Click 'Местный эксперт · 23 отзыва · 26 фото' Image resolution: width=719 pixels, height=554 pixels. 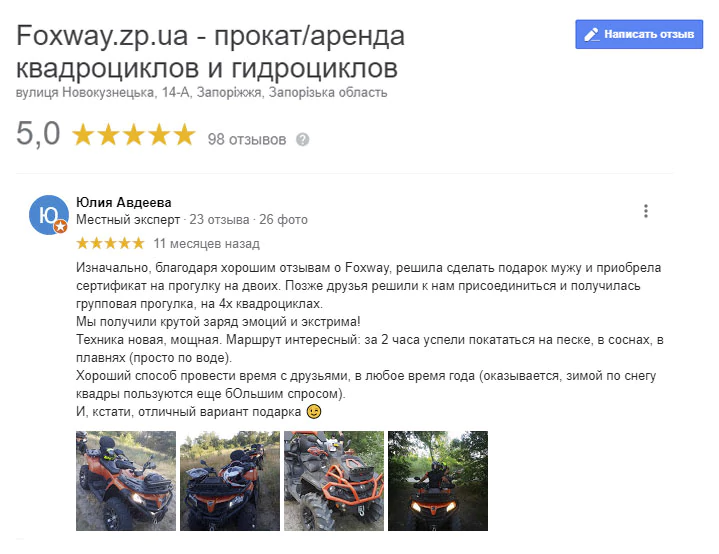point(192,220)
